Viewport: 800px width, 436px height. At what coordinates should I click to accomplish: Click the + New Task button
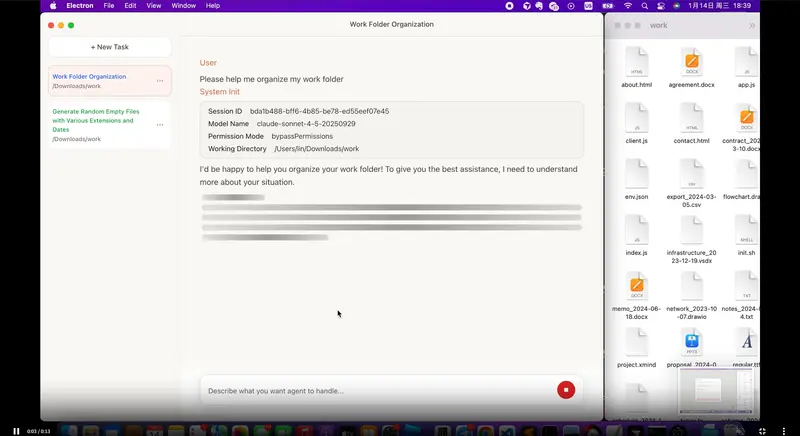(x=110, y=47)
